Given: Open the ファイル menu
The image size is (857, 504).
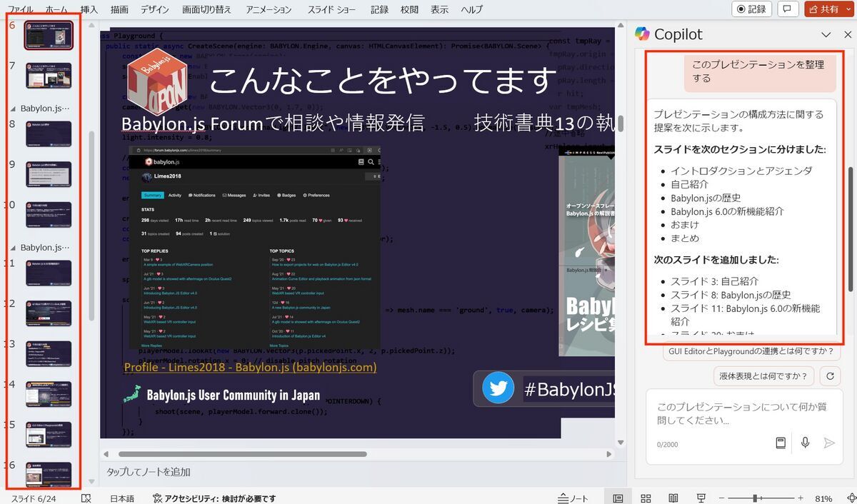Looking at the screenshot, I should [20, 9].
